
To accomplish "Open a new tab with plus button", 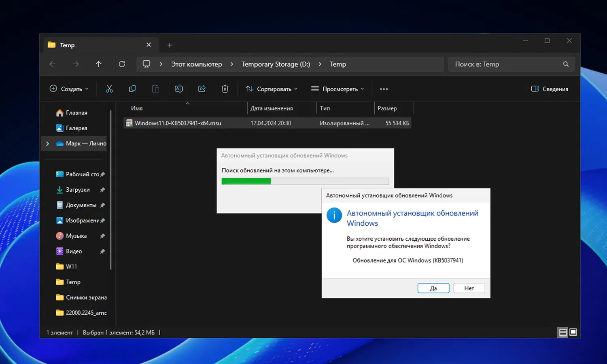I will [x=170, y=45].
